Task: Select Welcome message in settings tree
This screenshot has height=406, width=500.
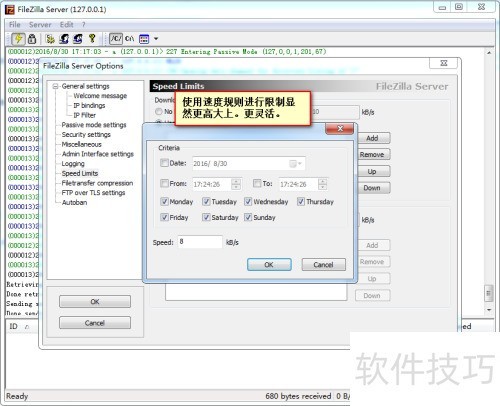Action: coord(100,96)
